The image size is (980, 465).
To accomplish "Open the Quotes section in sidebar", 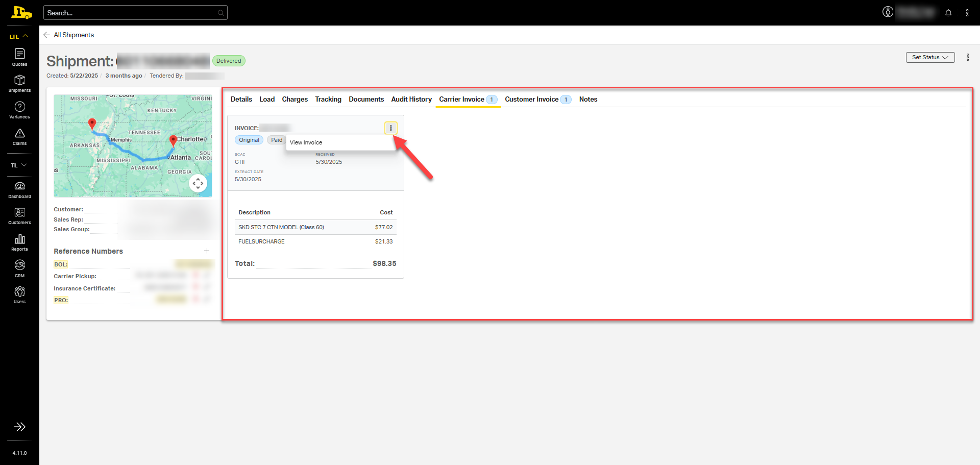I will point(19,57).
